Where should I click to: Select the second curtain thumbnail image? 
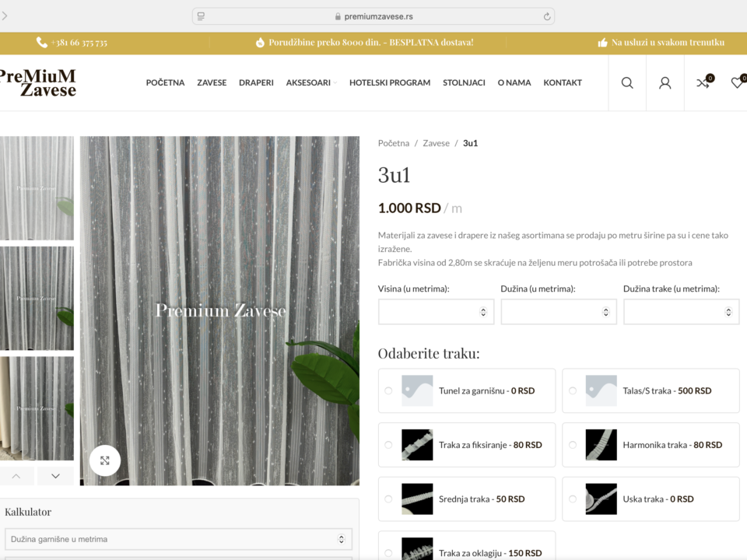pos(37,298)
